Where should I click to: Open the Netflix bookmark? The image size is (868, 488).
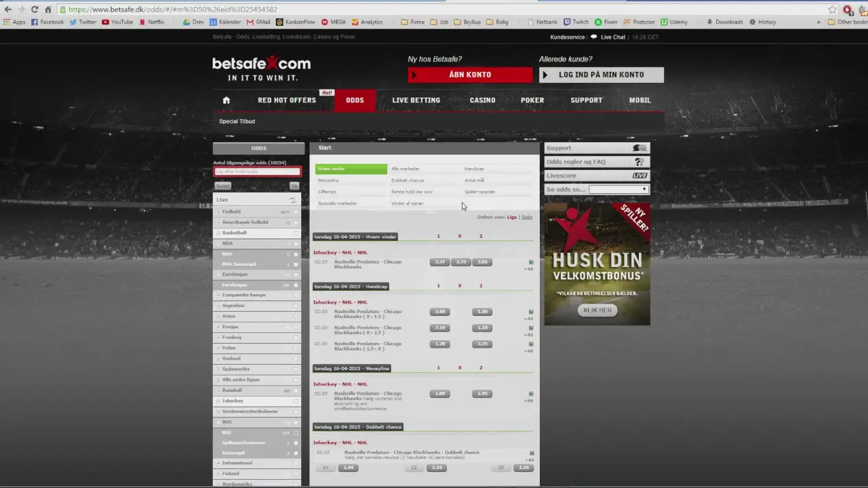click(x=152, y=22)
